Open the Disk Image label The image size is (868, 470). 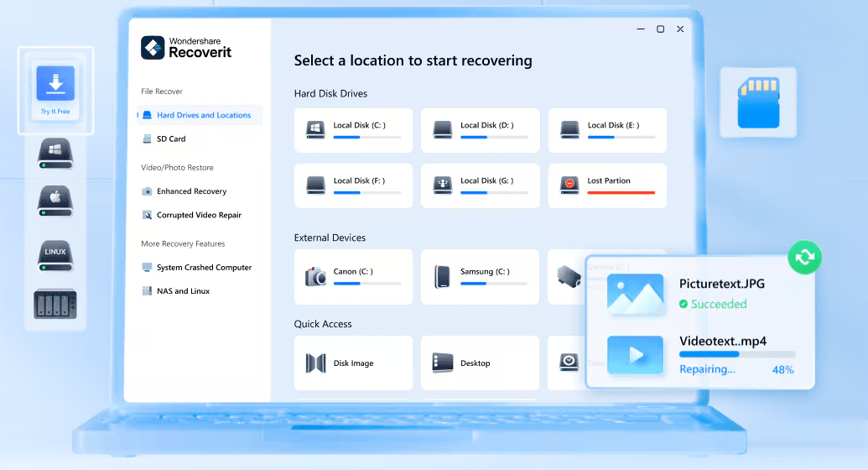click(353, 363)
